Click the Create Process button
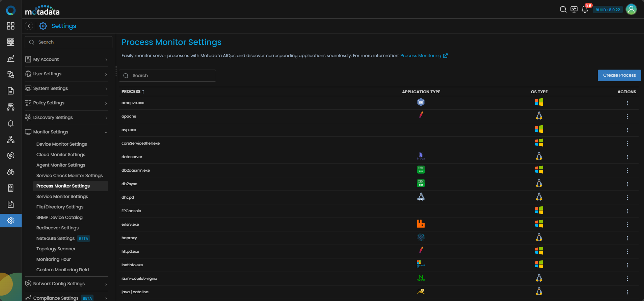This screenshot has height=301, width=644. tap(619, 75)
